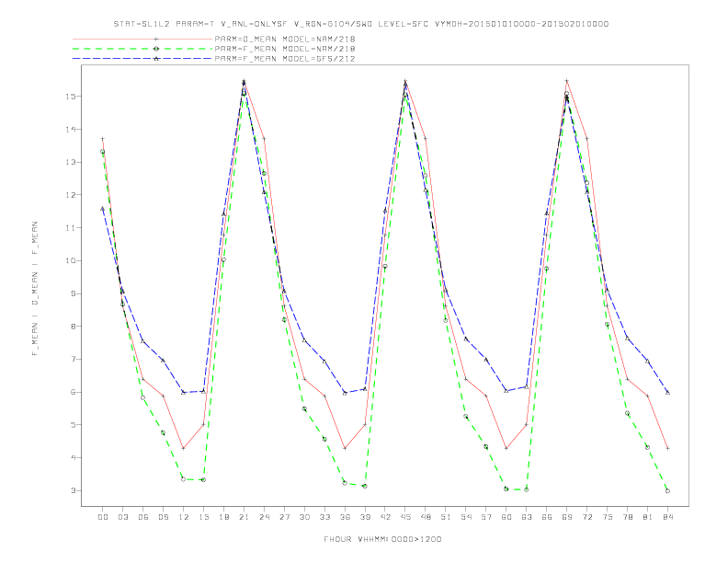The image size is (728, 563).
Task: Click the horizontal axis label FHOUR VHHMM:0000>1200
Action: pyautogui.click(x=382, y=539)
